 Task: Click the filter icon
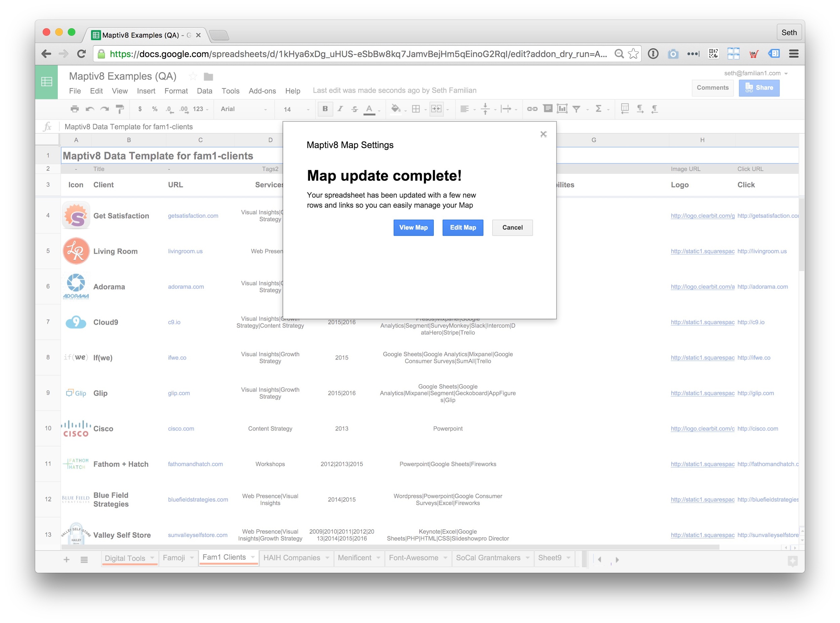tap(576, 109)
